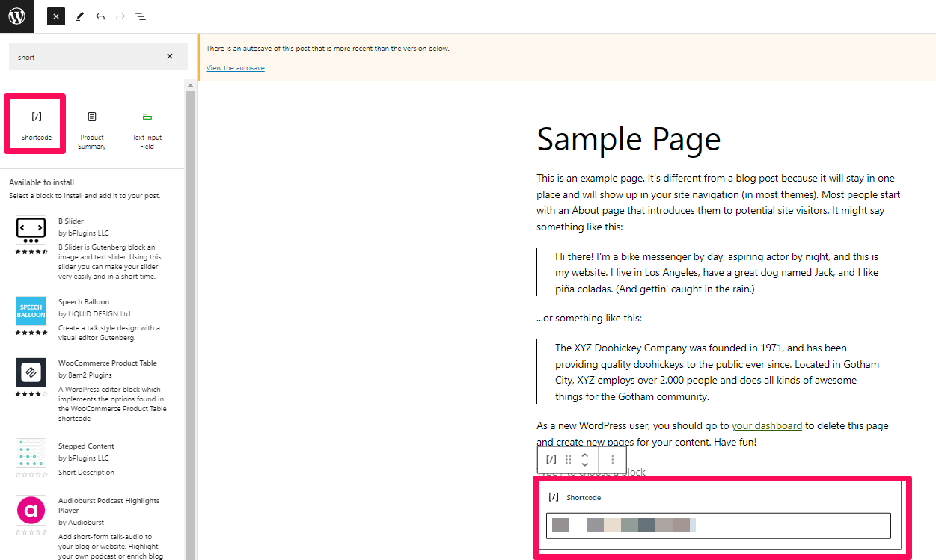Clear the block search field

pyautogui.click(x=170, y=56)
